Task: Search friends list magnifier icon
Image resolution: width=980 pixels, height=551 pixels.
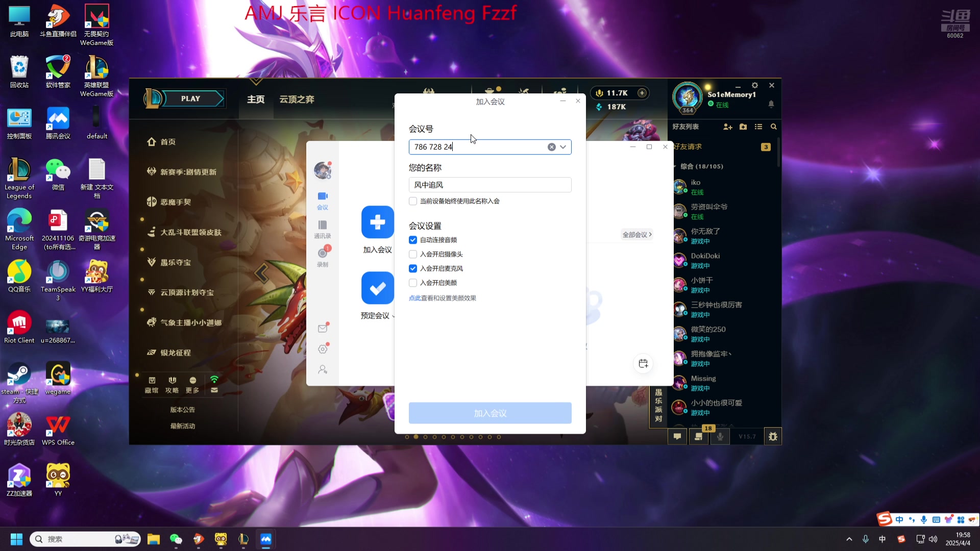Action: (774, 127)
